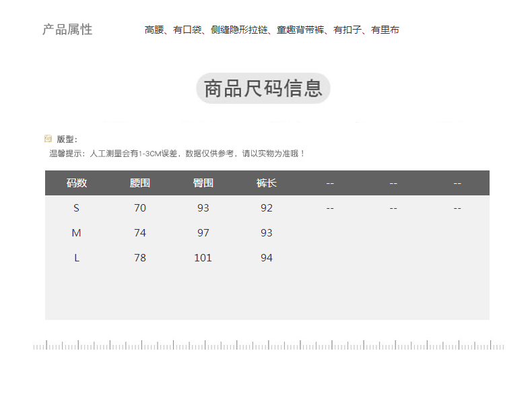Viewport: 532px width, 417px height.
Task: Select size L cell
Action: pos(77,258)
